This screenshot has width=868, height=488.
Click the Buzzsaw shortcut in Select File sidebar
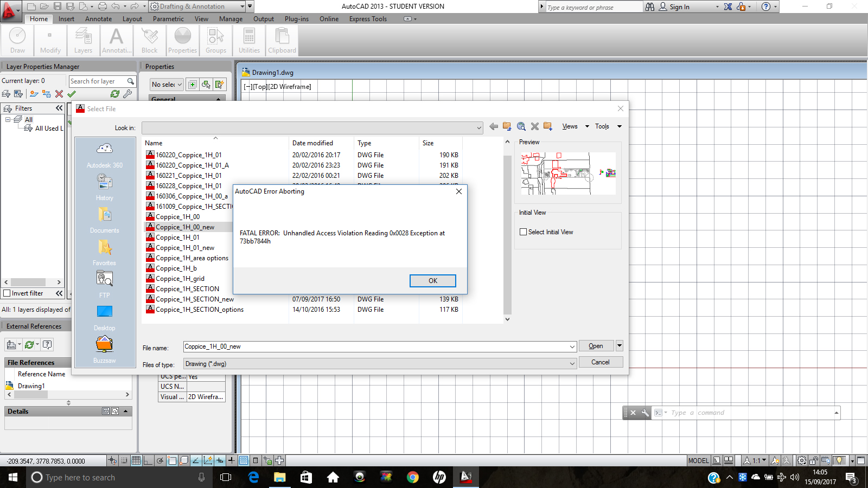[x=105, y=350]
